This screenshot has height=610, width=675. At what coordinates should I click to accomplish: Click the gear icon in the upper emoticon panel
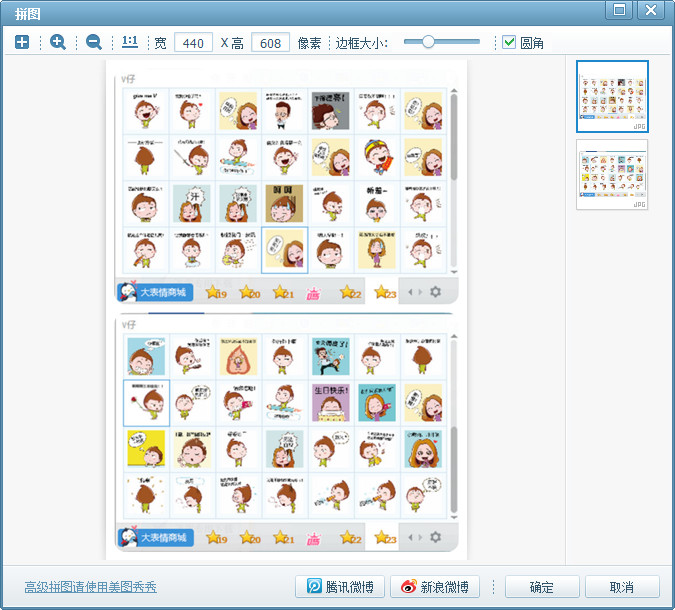(x=435, y=292)
